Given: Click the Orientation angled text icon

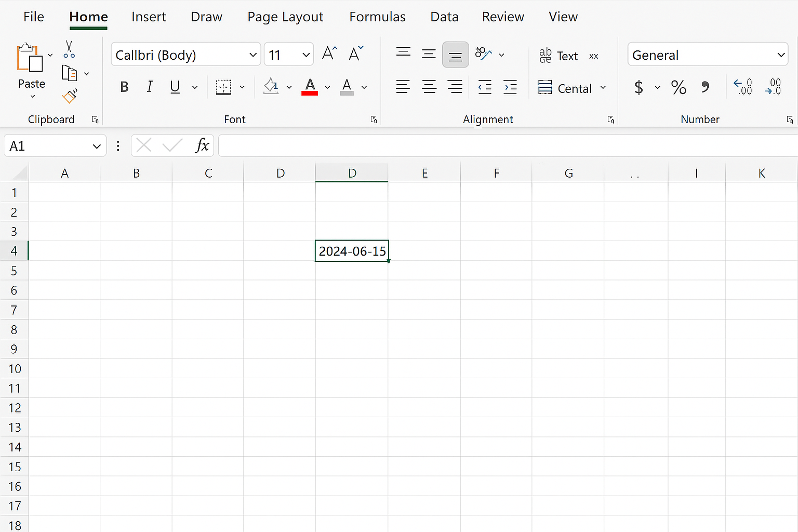Looking at the screenshot, I should (483, 54).
